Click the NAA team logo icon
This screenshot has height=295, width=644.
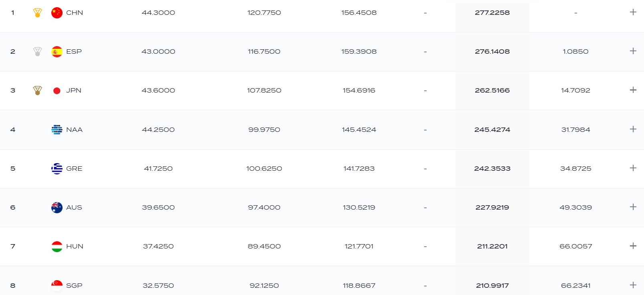pyautogui.click(x=57, y=129)
